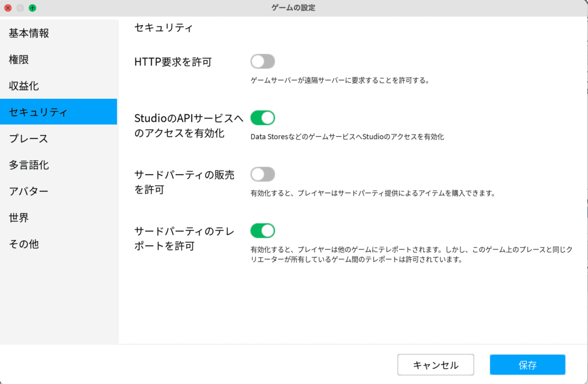588x384 pixels.
Task: Click the 保存 button
Action: point(527,365)
